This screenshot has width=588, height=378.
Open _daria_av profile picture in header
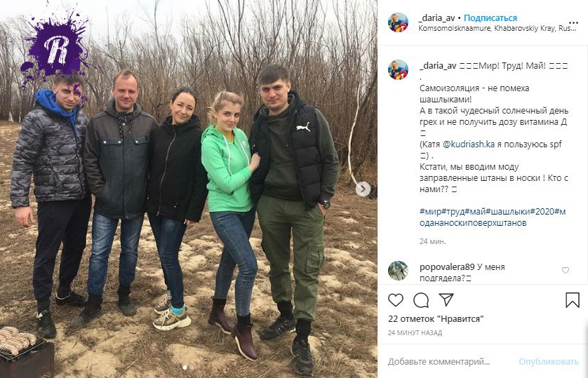398,22
